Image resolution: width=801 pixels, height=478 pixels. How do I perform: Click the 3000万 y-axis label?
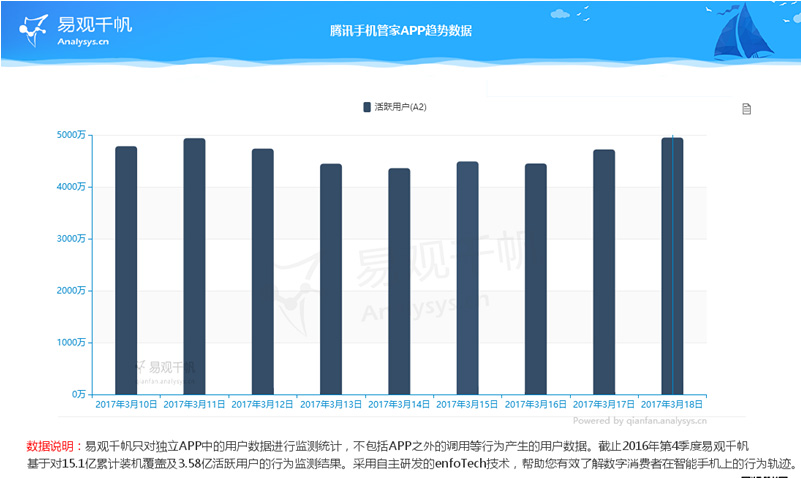(71, 238)
